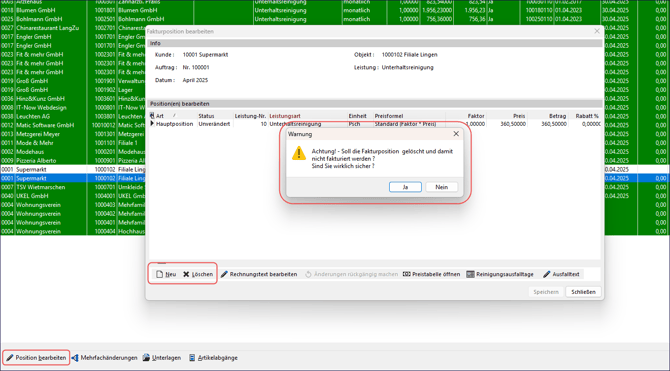Click the Schließen button
The image size is (670, 371).
[x=583, y=292]
